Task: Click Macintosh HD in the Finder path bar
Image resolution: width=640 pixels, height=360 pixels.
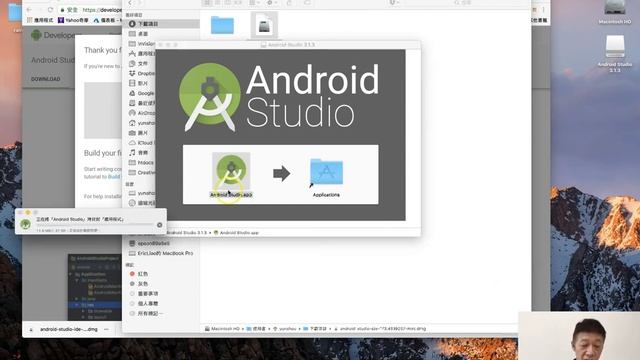Action: coord(222,329)
